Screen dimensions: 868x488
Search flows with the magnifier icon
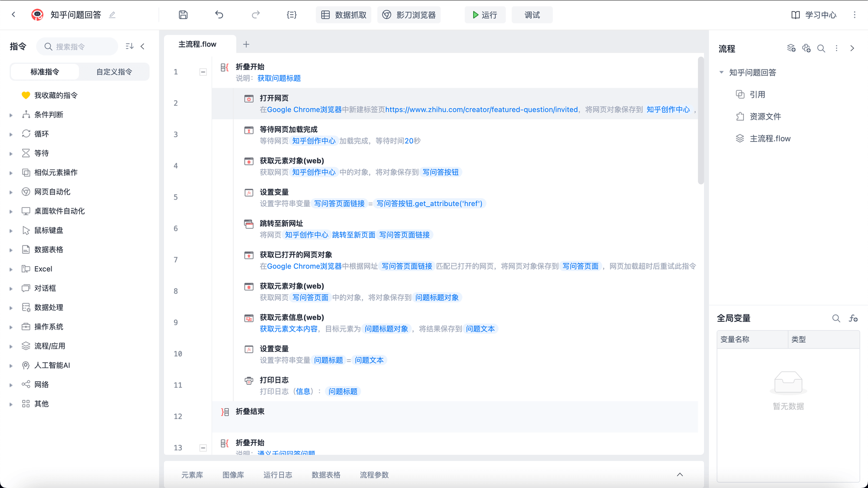pos(821,48)
